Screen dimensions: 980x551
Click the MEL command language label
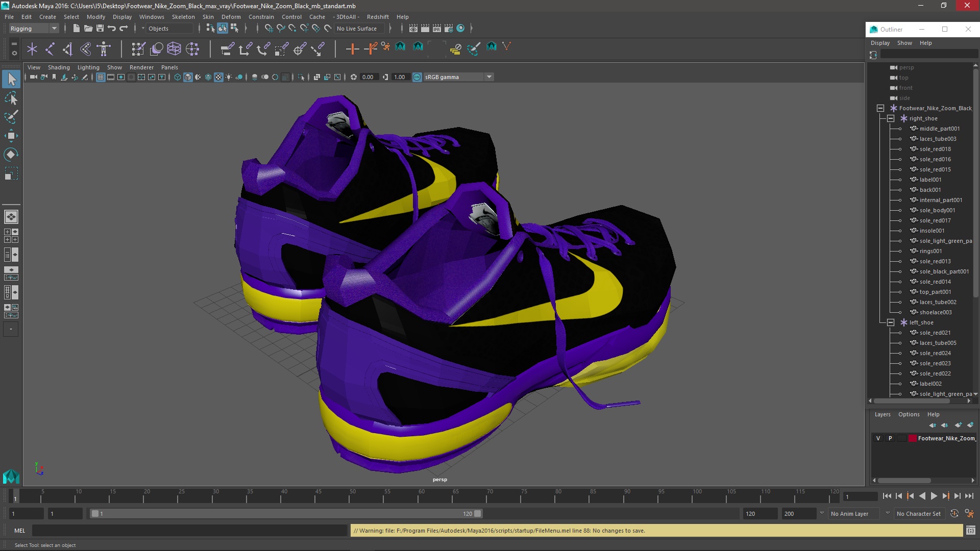pyautogui.click(x=19, y=531)
